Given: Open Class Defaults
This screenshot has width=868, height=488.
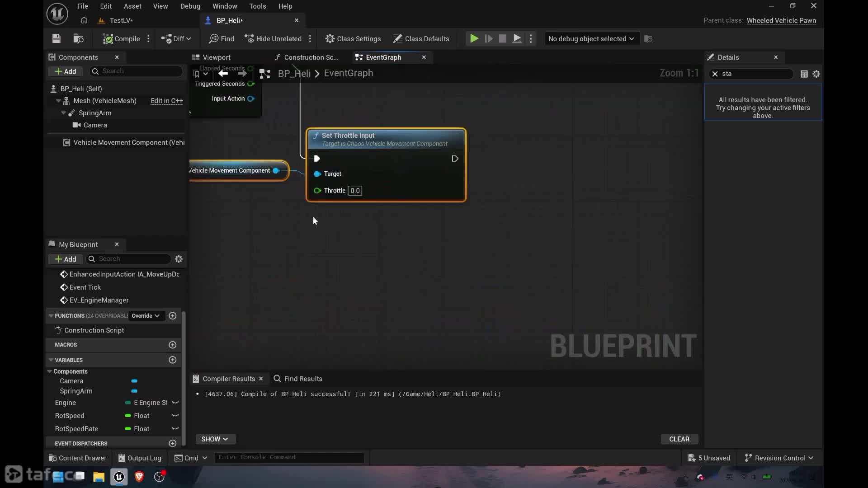Looking at the screenshot, I should (x=421, y=39).
